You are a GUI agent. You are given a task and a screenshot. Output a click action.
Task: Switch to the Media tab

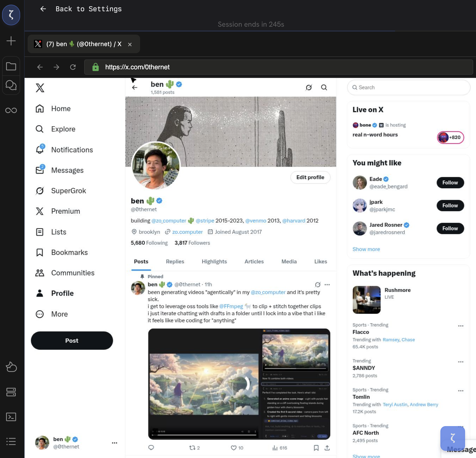click(289, 261)
